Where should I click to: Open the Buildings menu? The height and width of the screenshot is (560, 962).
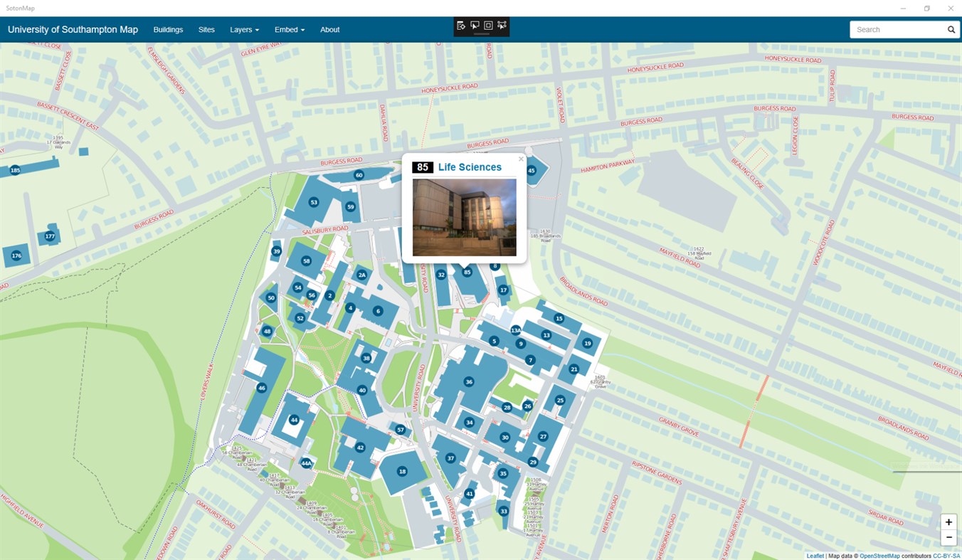[168, 29]
